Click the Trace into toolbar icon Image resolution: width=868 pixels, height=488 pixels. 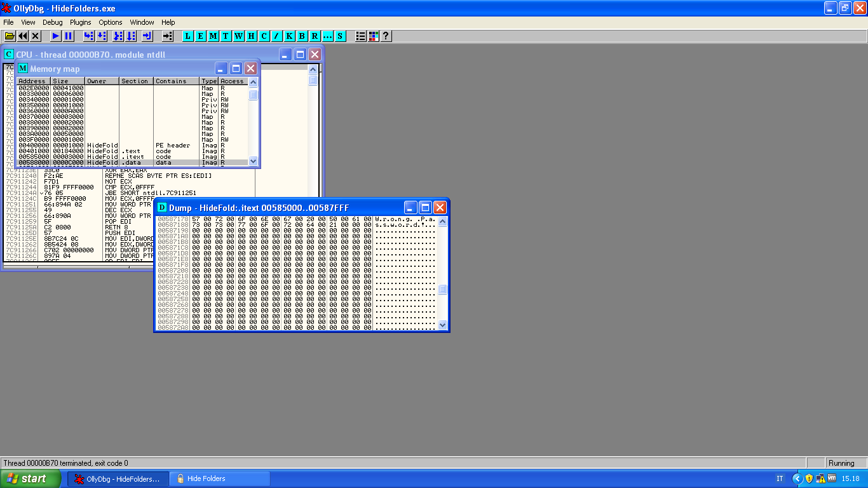(119, 36)
